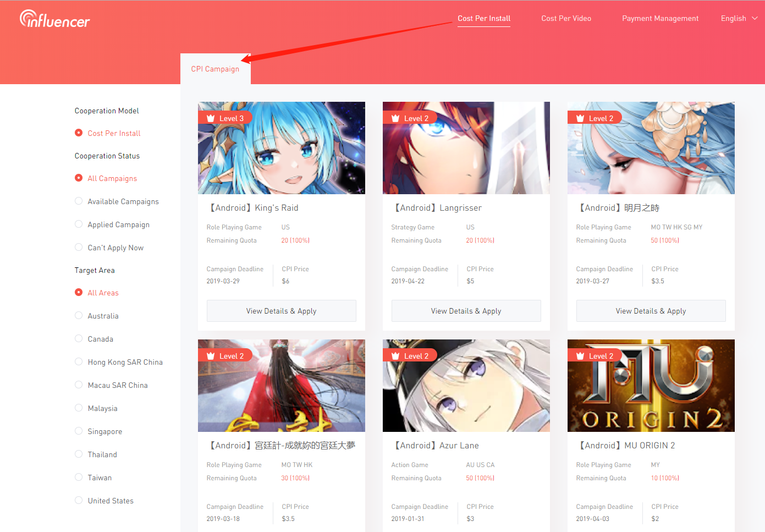Open King's Raid campaign thumbnail

[282, 148]
